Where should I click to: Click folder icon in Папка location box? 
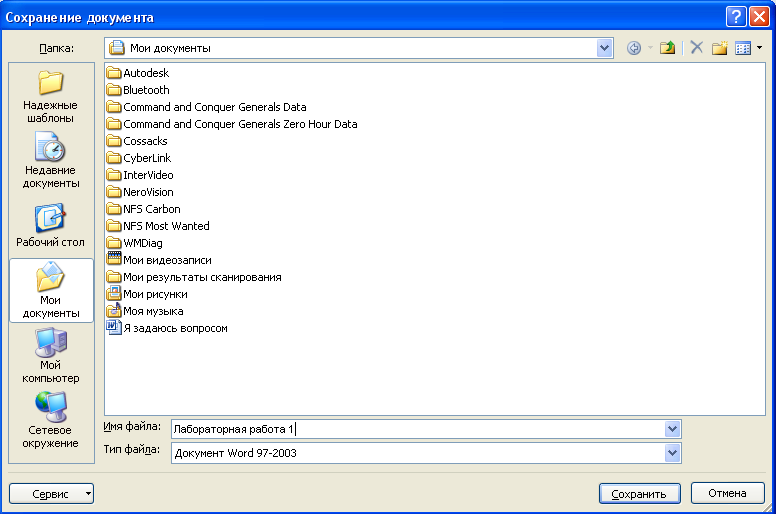click(x=117, y=47)
